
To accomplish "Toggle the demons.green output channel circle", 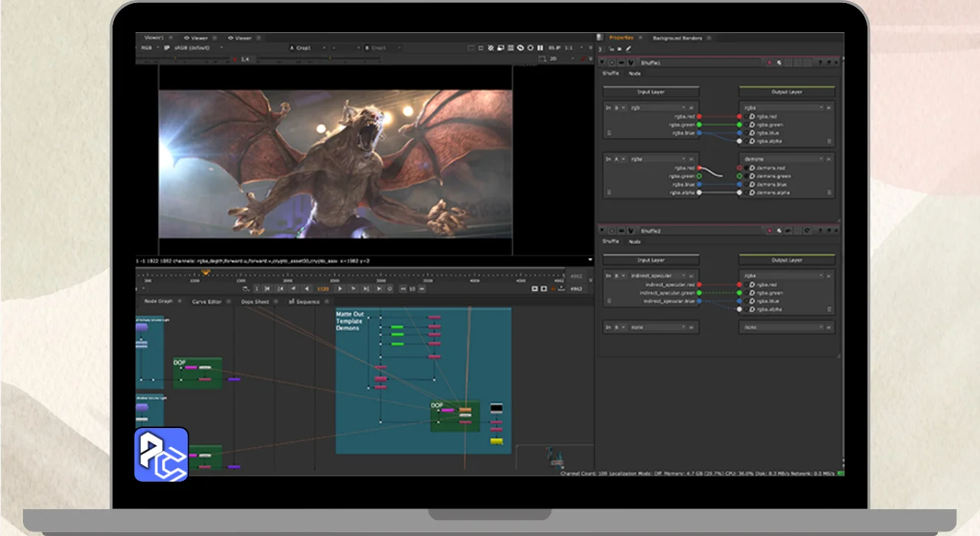I will coord(740,176).
